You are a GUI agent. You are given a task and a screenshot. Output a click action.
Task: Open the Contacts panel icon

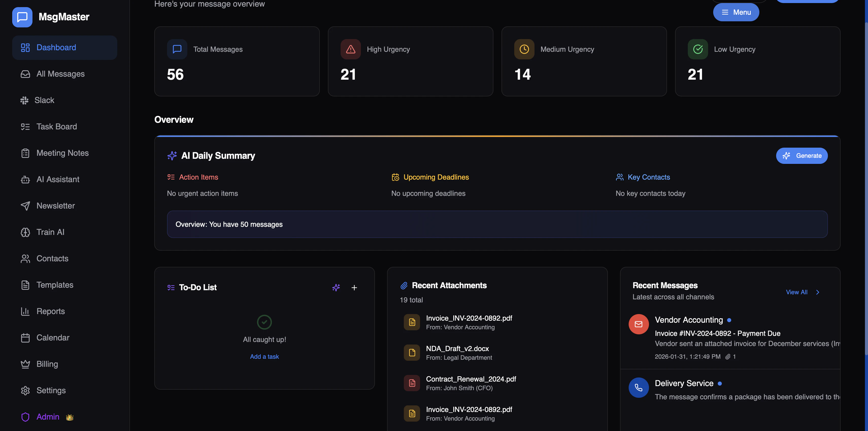[x=26, y=258]
